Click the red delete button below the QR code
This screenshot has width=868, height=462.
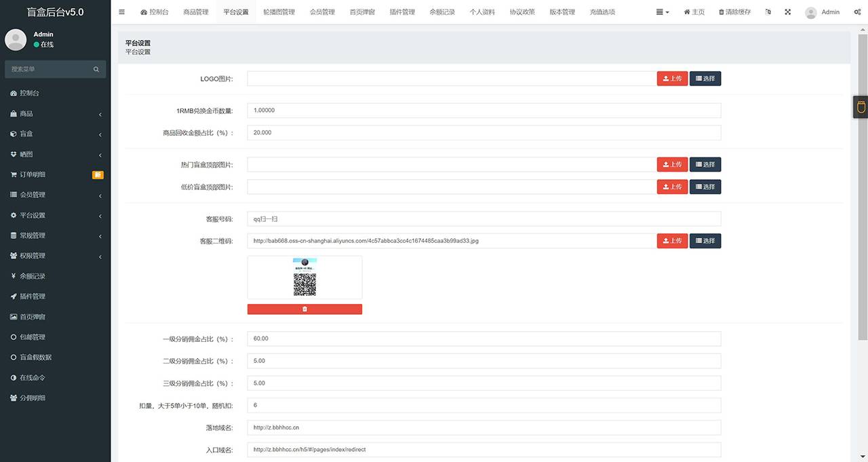[304, 309]
